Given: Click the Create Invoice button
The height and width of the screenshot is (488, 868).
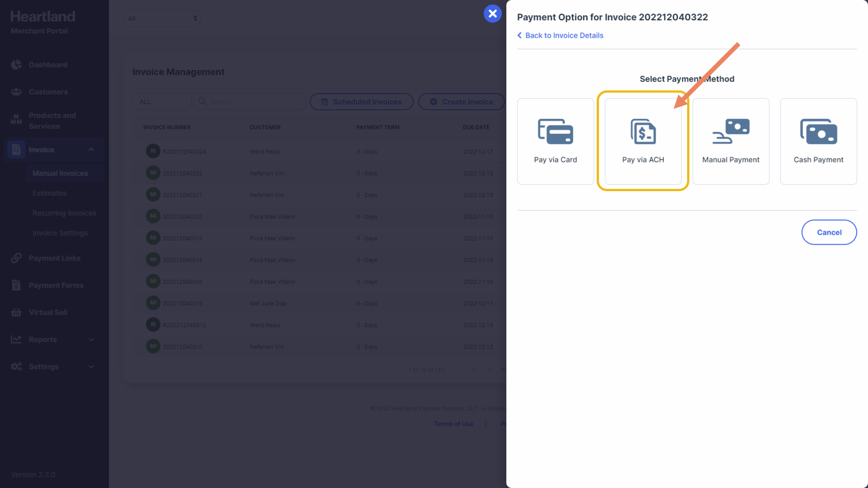Looking at the screenshot, I should click(462, 102).
